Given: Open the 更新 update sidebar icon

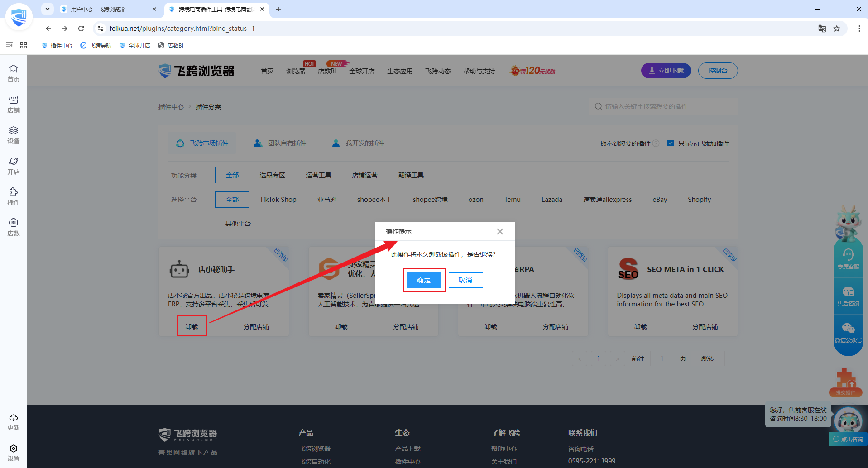Looking at the screenshot, I should [14, 422].
